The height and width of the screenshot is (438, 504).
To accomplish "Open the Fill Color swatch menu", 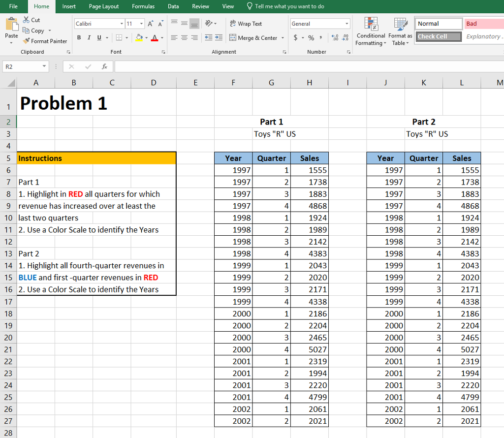I will point(141,37).
